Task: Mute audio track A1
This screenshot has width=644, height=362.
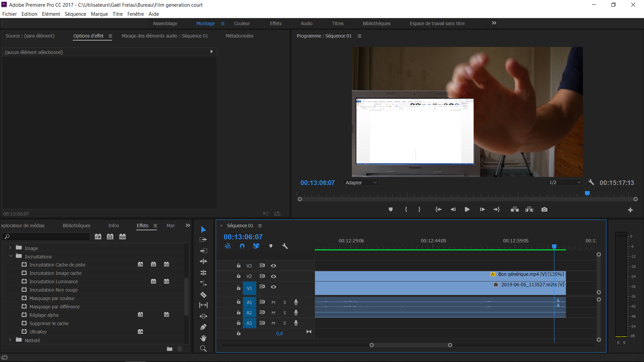Action: click(x=273, y=302)
